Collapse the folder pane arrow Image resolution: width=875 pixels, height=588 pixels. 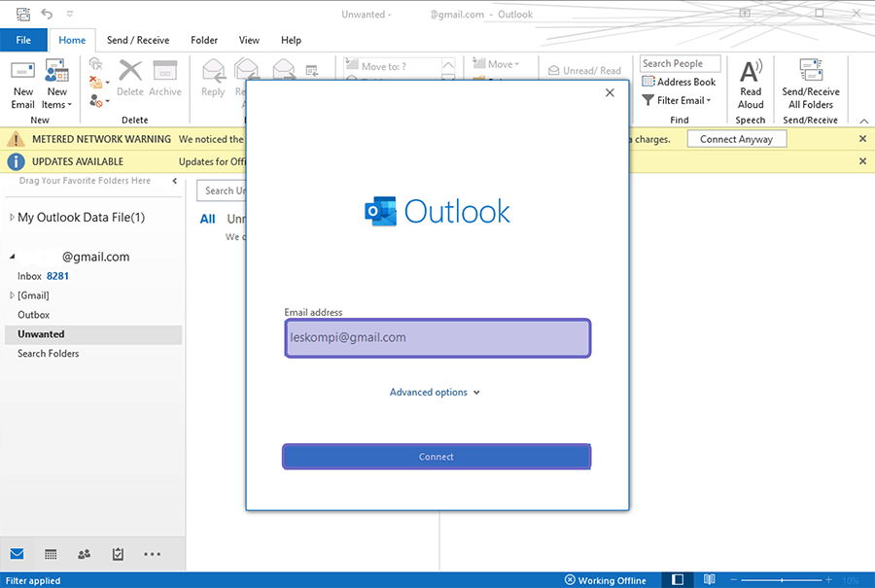click(x=175, y=181)
